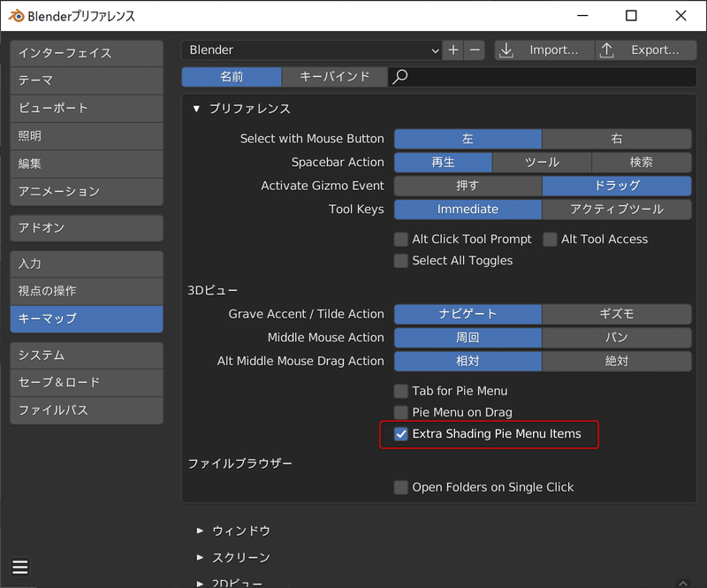Set Middle Mouse Action to パン
707x588 pixels.
tap(616, 338)
